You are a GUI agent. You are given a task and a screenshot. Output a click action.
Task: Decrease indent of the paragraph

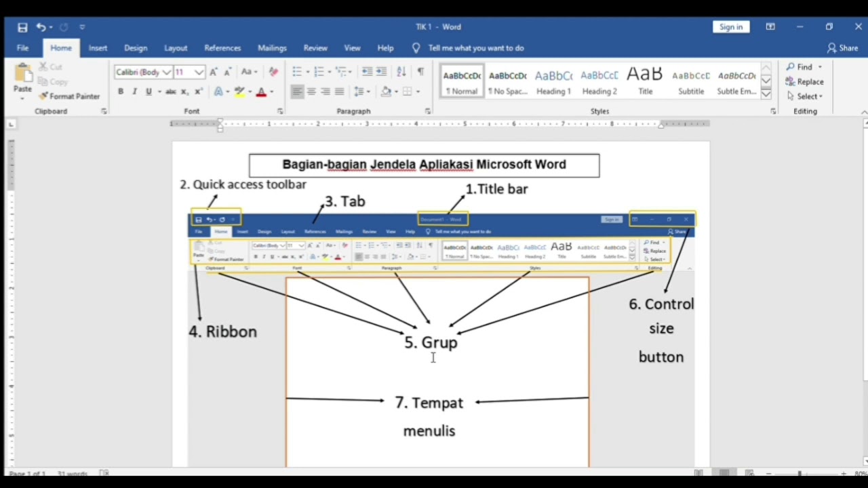[367, 72]
